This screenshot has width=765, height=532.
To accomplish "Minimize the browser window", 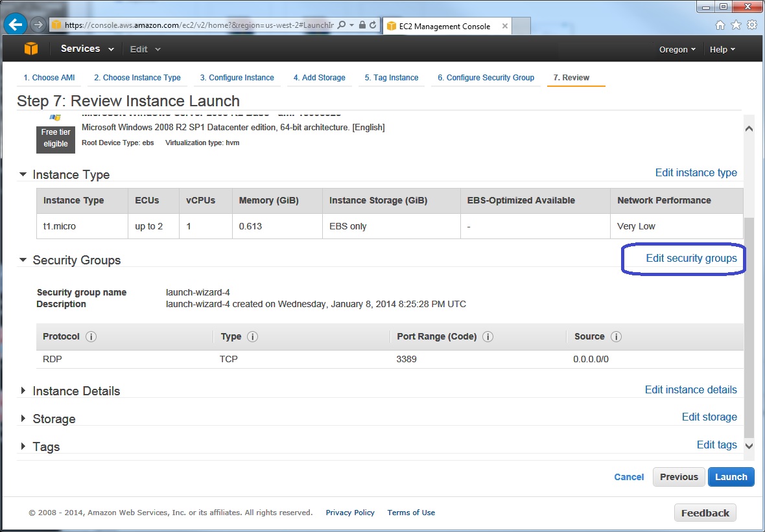I will pyautogui.click(x=707, y=6).
